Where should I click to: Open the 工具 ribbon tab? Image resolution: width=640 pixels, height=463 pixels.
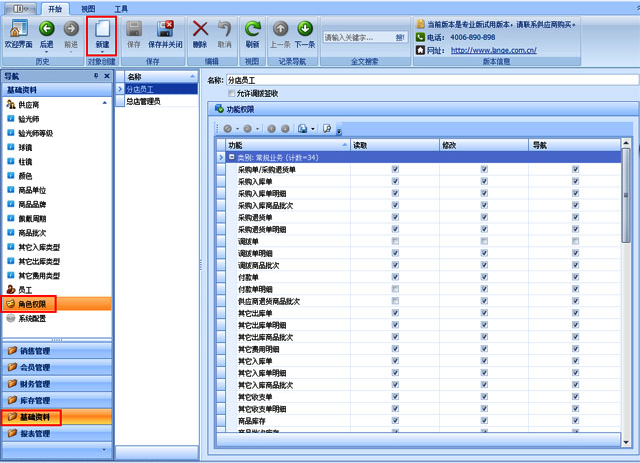(x=120, y=7)
